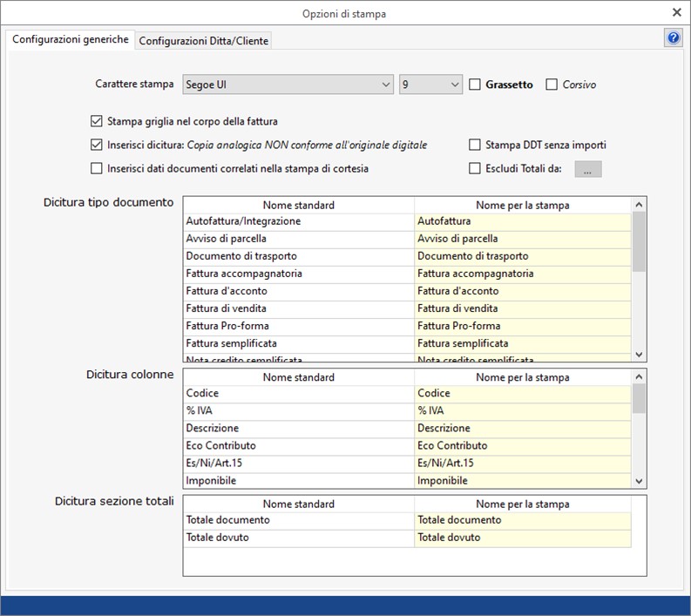Open the font size 9 dropdown
Viewport: 691px width, 616px height.
[430, 85]
